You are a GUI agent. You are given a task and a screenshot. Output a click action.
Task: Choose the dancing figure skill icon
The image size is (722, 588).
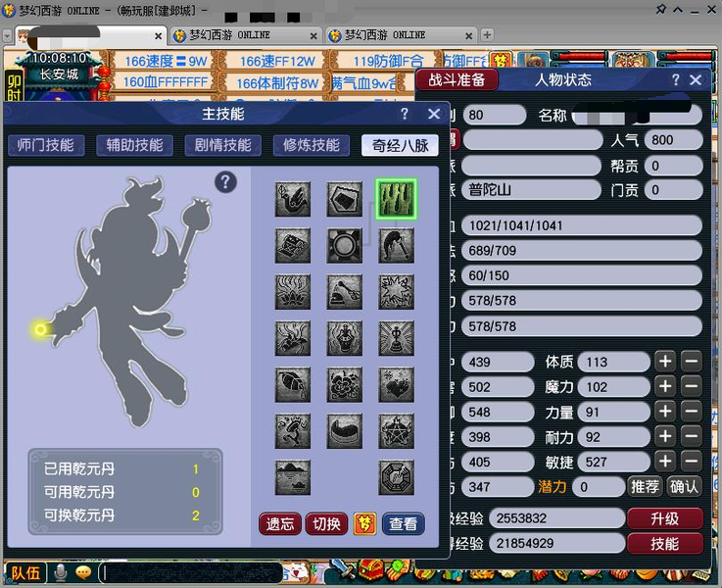coord(293,431)
